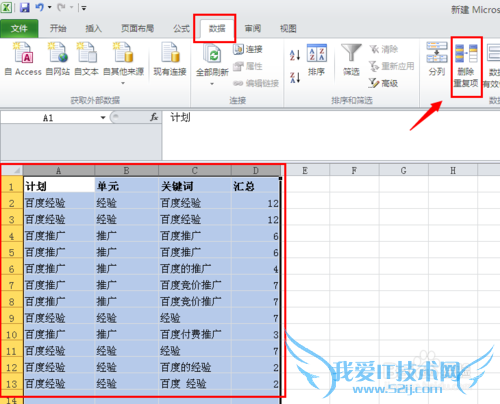
Task: Open the undo history dropdown arrow
Action: [x=50, y=7]
